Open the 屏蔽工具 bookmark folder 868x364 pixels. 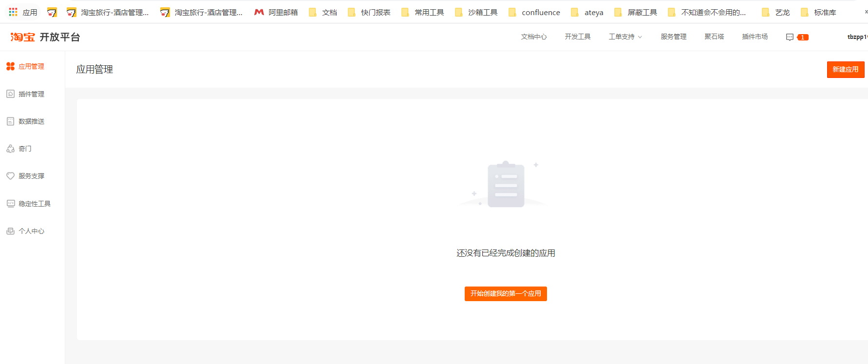click(x=636, y=12)
